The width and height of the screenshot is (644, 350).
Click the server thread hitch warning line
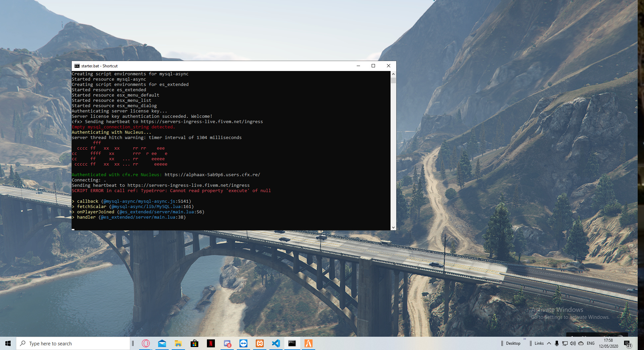pos(157,138)
